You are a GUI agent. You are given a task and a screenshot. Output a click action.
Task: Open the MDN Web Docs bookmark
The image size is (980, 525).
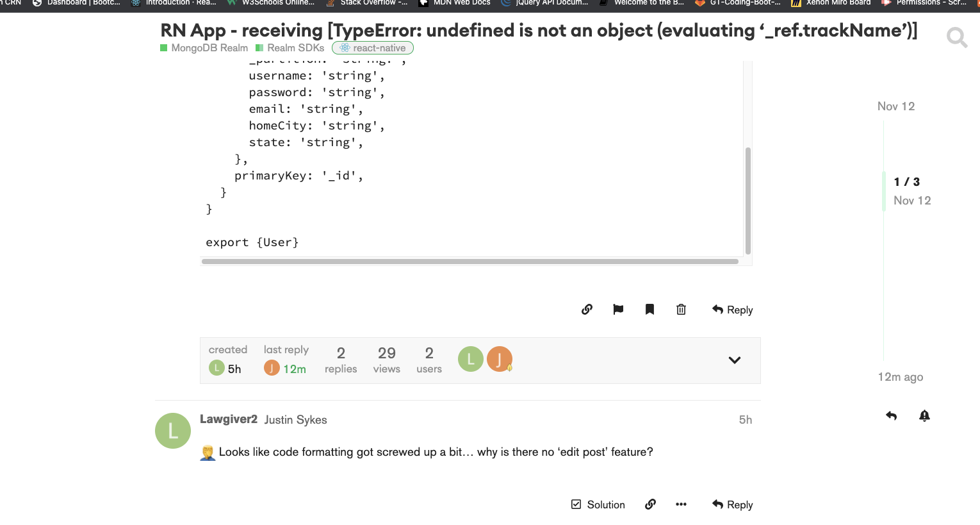455,3
